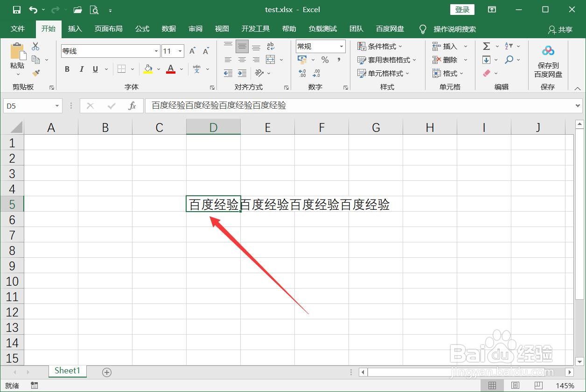Click the text Orientation icon

pos(259,73)
